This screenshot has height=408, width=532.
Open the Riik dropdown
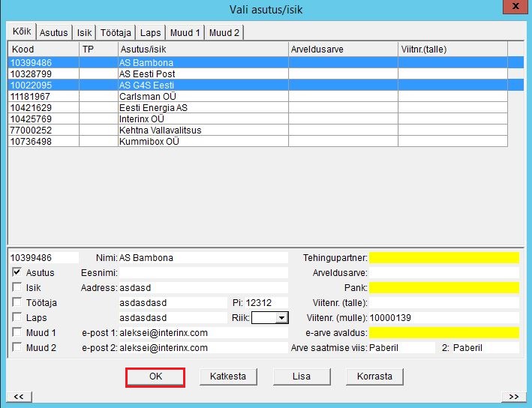point(281,318)
